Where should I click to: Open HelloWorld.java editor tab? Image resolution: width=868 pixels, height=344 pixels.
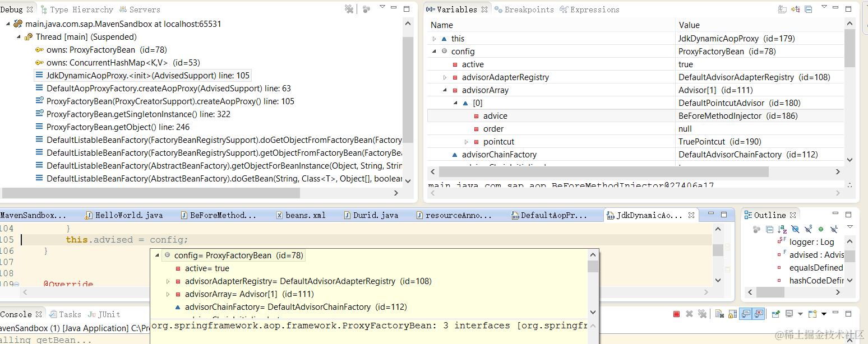124,215
